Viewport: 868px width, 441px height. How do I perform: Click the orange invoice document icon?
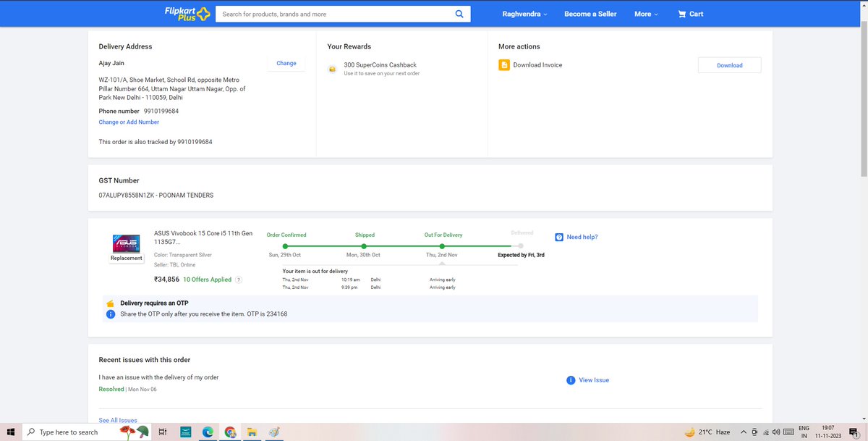(503, 65)
